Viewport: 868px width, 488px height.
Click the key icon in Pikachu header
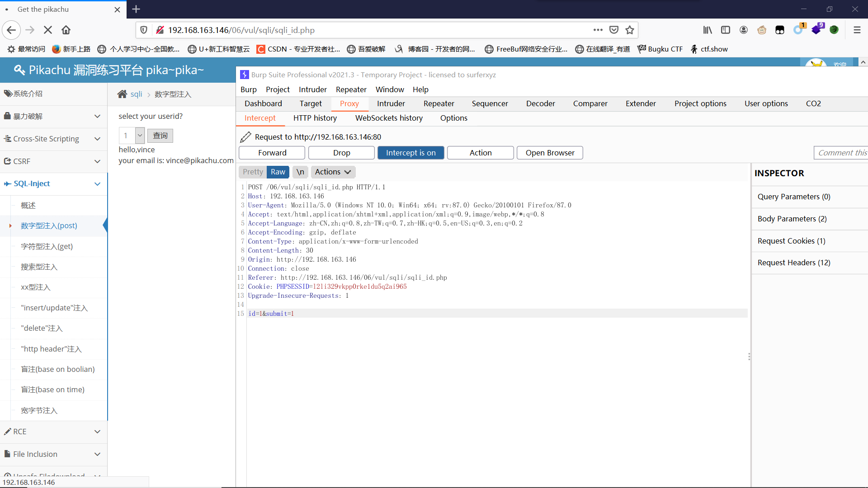point(19,70)
